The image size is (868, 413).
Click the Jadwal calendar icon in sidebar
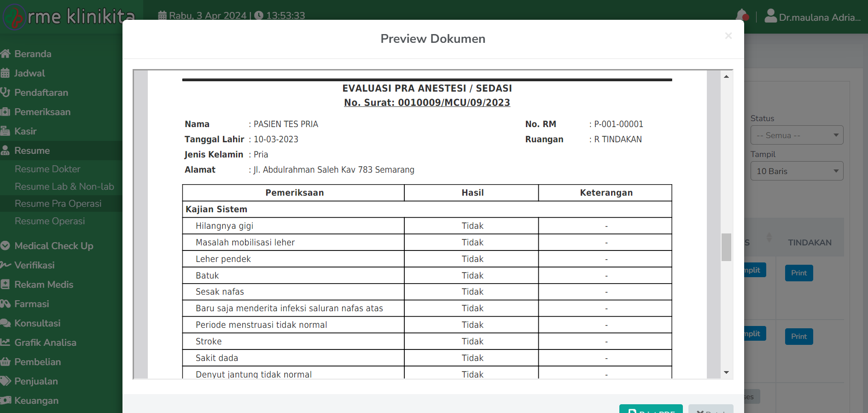coord(6,73)
